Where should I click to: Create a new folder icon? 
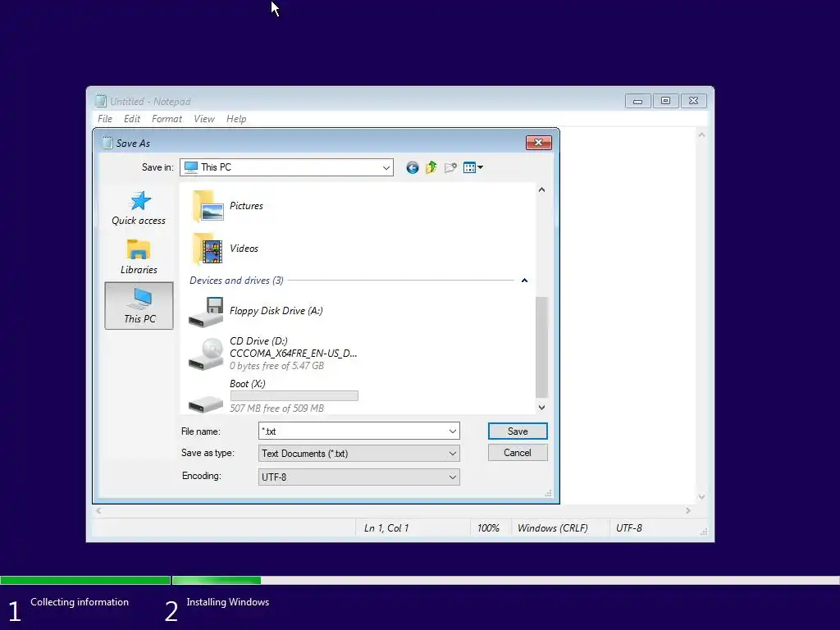(x=450, y=167)
